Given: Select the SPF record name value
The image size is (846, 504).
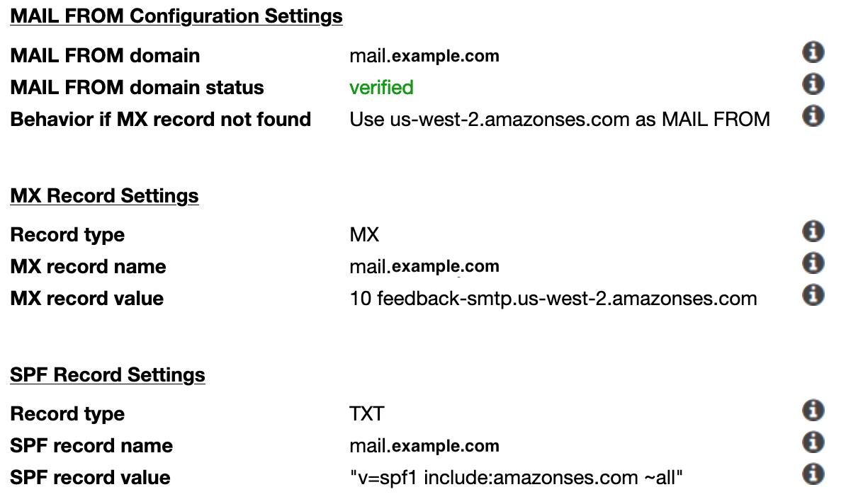Looking at the screenshot, I should tap(424, 446).
